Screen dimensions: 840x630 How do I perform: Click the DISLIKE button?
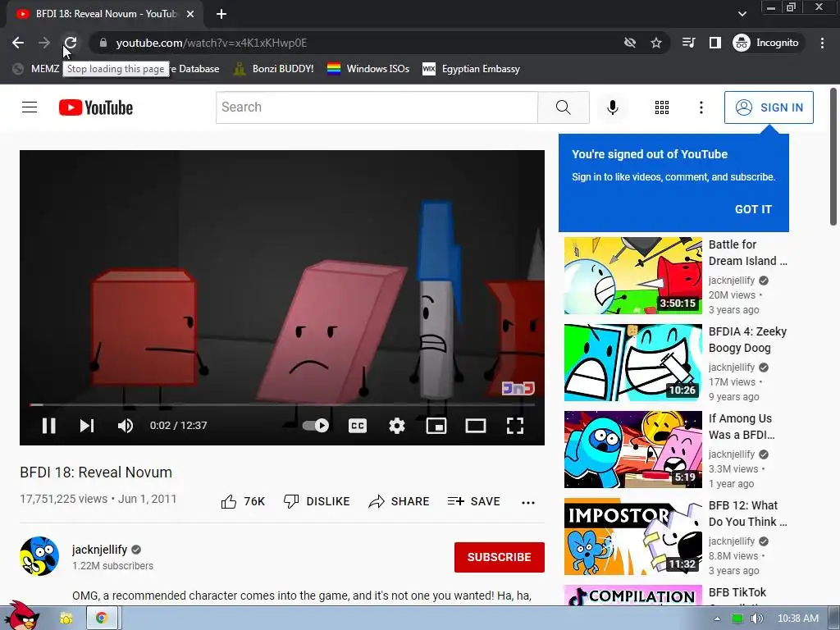pos(316,501)
